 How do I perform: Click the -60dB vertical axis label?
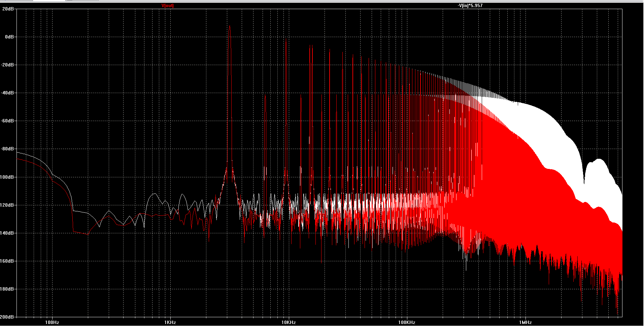(7, 121)
